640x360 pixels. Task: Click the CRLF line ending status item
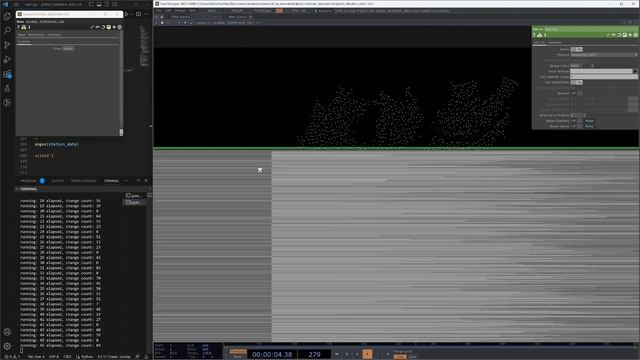point(67,357)
